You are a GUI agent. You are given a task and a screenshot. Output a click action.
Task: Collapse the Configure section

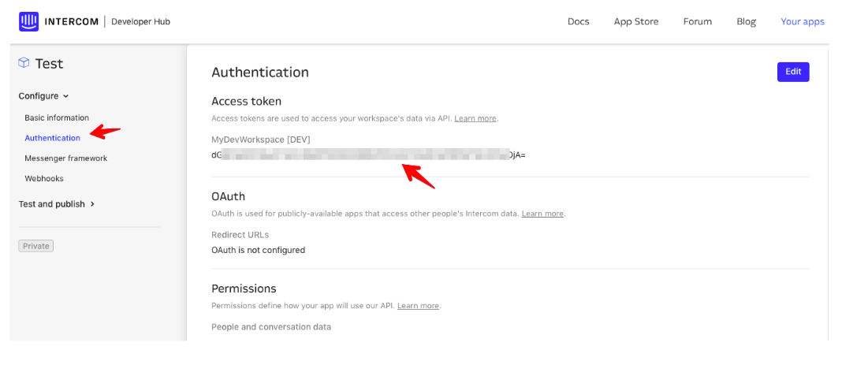pos(43,96)
